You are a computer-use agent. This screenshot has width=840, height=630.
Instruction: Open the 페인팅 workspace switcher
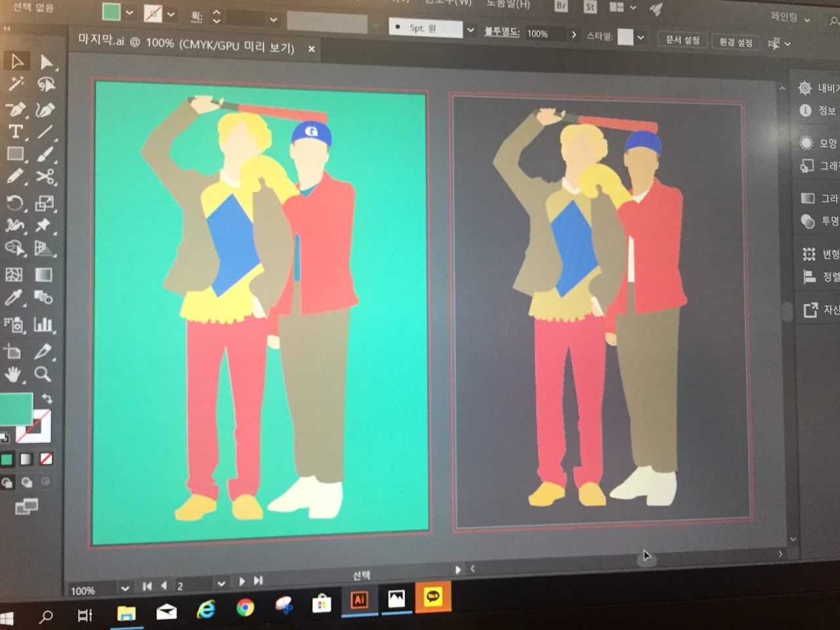click(790, 17)
